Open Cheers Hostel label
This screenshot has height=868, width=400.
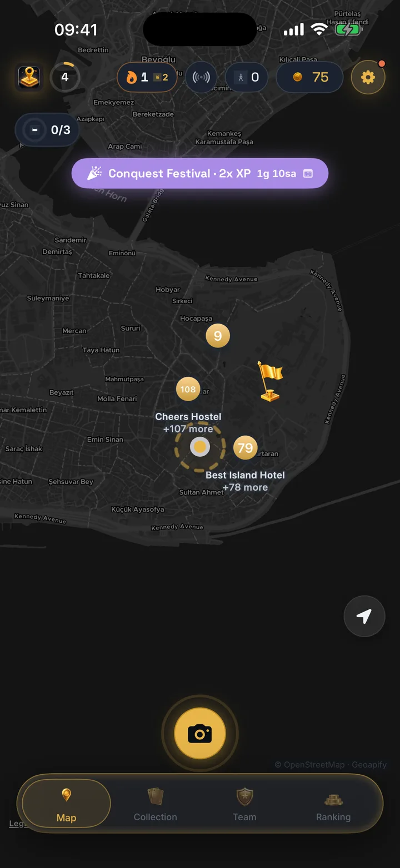click(188, 416)
